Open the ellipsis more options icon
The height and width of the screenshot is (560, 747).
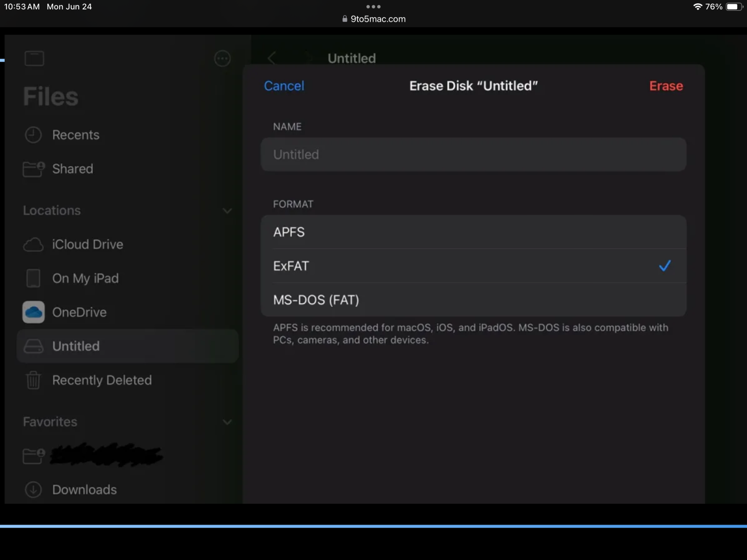[x=222, y=59]
